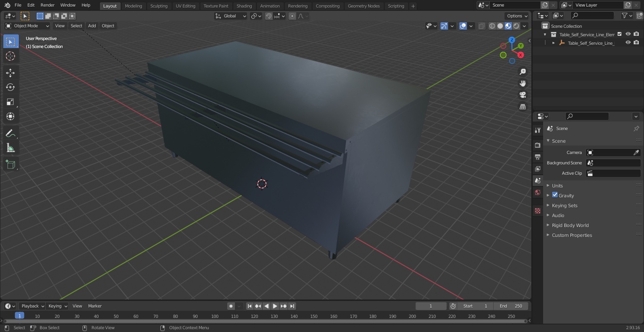Click the hand pan view icon
The width and height of the screenshot is (644, 332).
[x=523, y=83]
